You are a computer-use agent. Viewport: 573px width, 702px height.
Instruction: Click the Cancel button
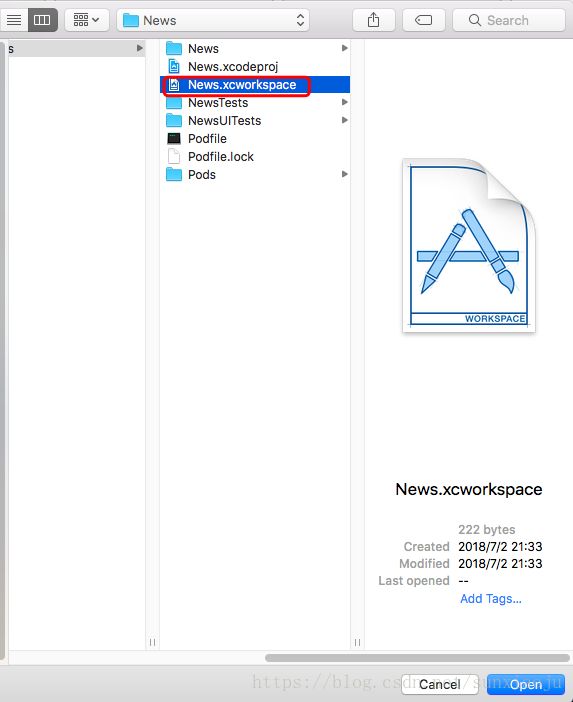tap(440, 684)
